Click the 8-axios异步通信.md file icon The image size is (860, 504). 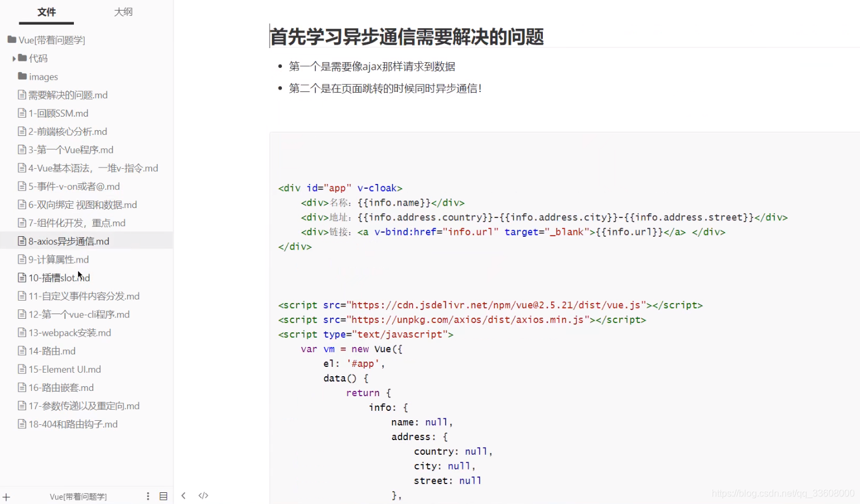22,241
